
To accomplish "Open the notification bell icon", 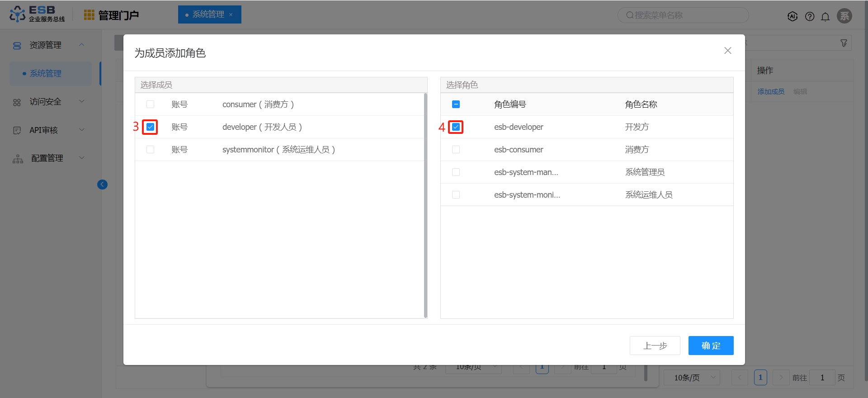I will [826, 17].
